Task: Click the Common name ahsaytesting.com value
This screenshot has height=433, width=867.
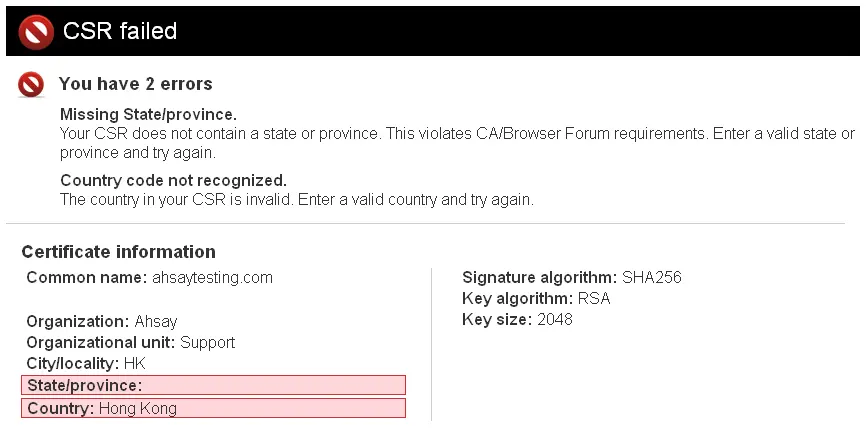Action: [212, 277]
